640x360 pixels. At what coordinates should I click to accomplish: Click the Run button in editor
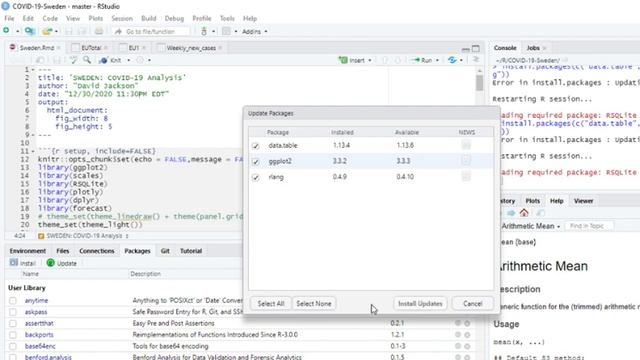pyautogui.click(x=422, y=60)
